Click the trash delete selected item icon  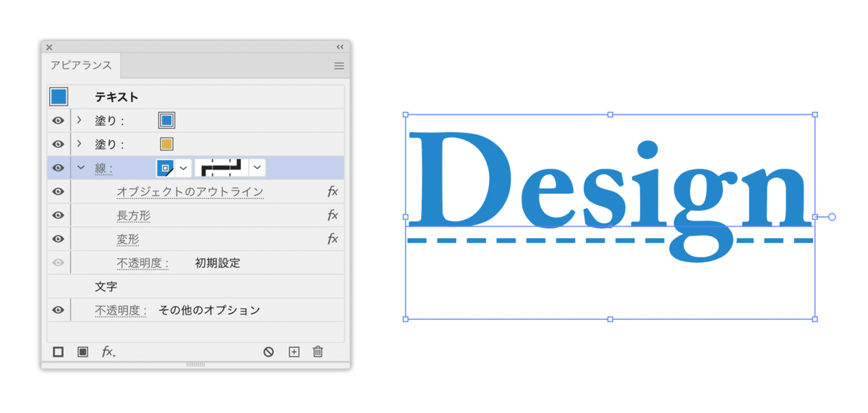(x=318, y=352)
